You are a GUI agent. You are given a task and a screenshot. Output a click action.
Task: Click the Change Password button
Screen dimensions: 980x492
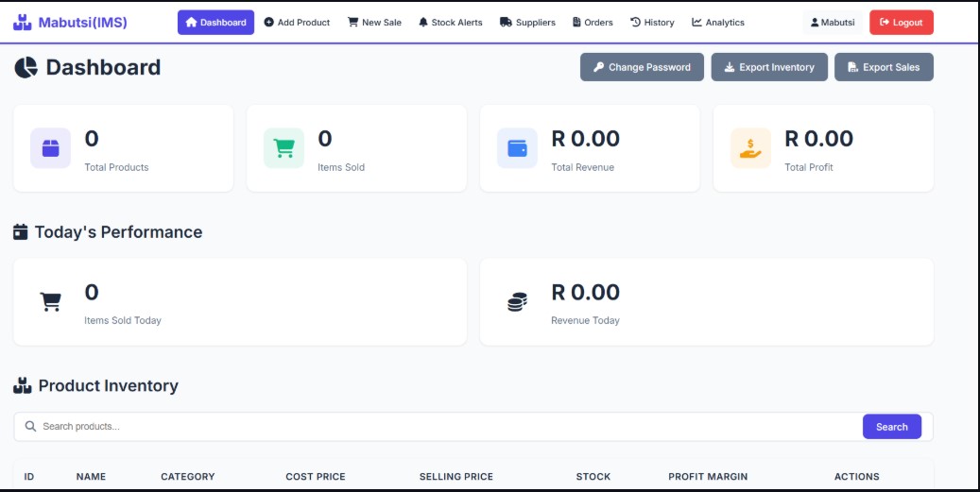click(642, 67)
